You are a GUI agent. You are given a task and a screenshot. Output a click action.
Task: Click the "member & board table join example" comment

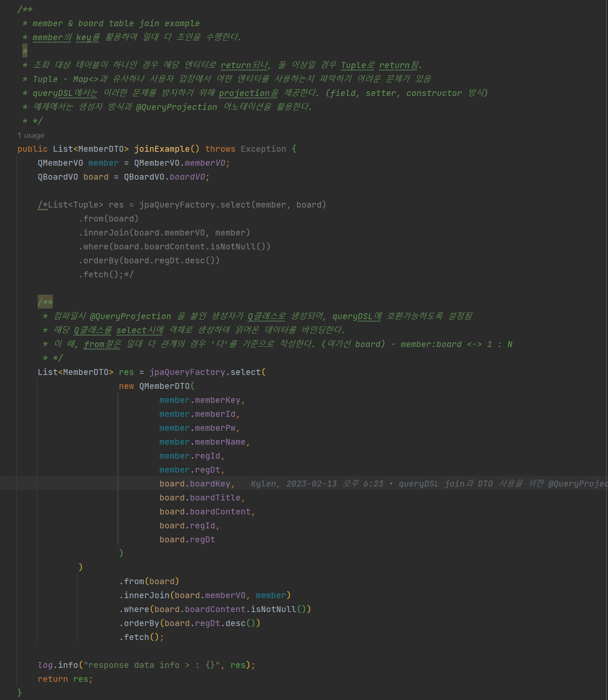(116, 23)
